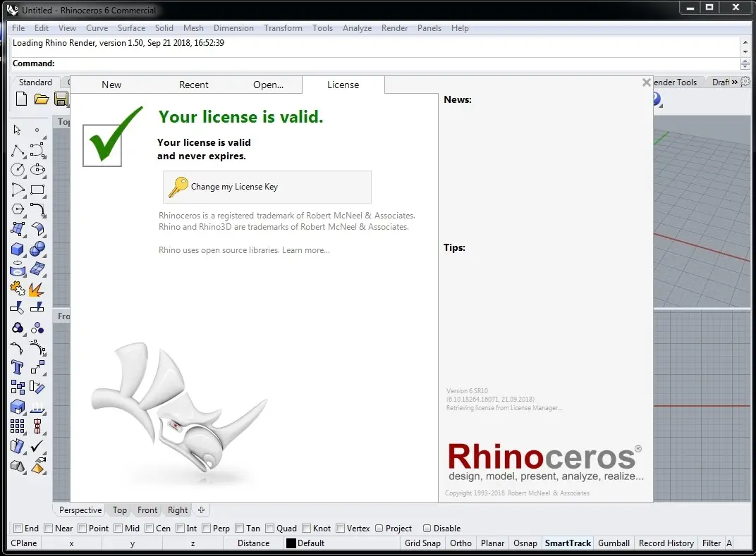This screenshot has height=556, width=756.
Task: Toggle Ortho mode in status bar
Action: [x=461, y=543]
